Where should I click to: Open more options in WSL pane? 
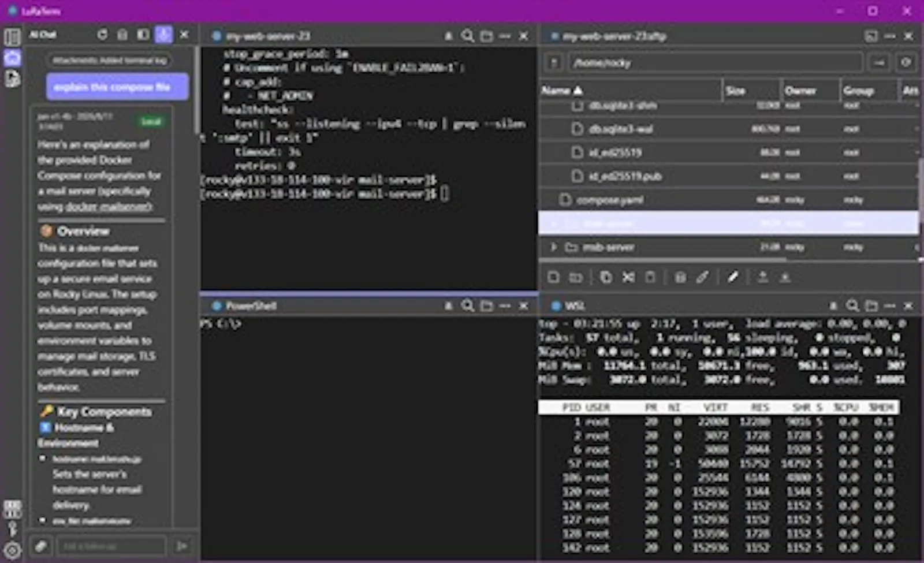tap(890, 305)
